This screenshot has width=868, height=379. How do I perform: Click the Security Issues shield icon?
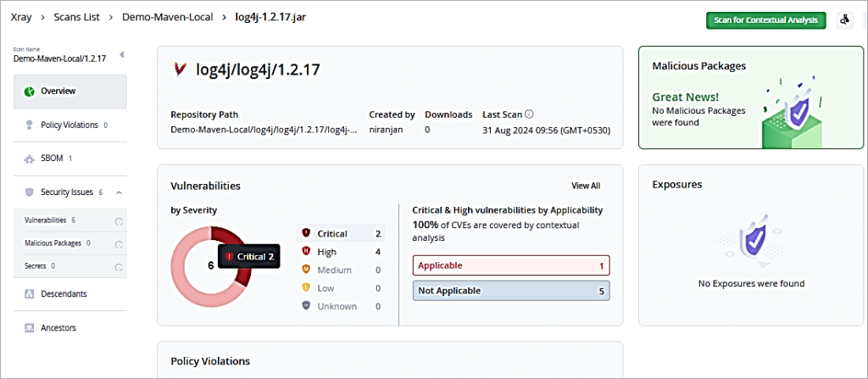point(30,192)
